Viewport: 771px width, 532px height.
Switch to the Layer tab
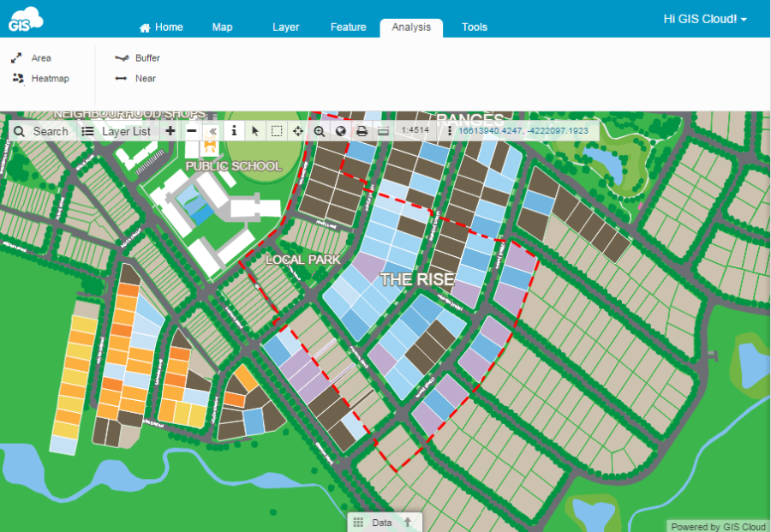[285, 27]
